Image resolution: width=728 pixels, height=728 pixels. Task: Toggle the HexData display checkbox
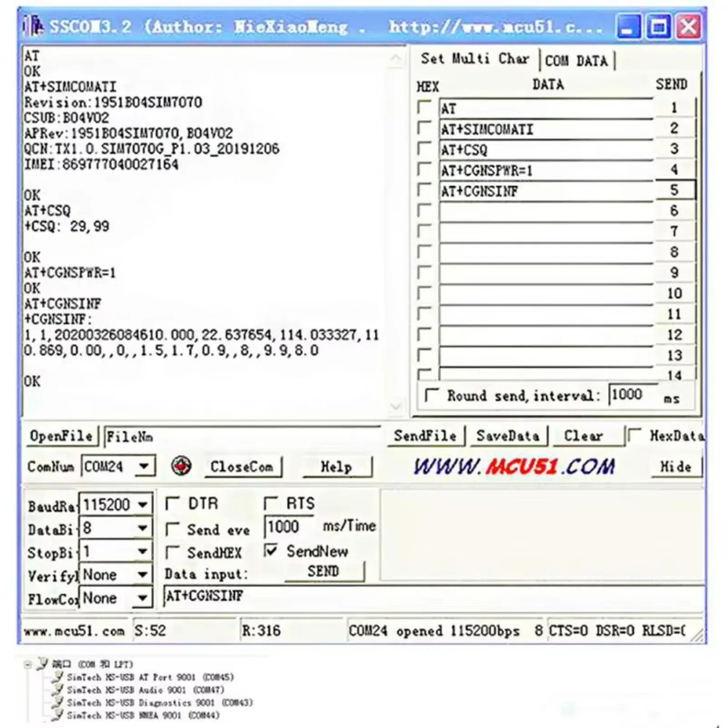[x=634, y=435]
